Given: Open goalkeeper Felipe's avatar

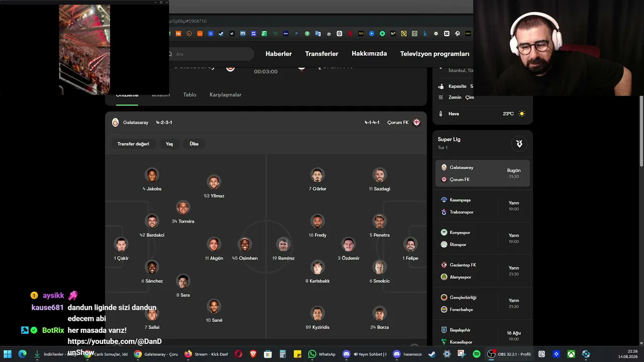Looking at the screenshot, I should click(x=411, y=244).
